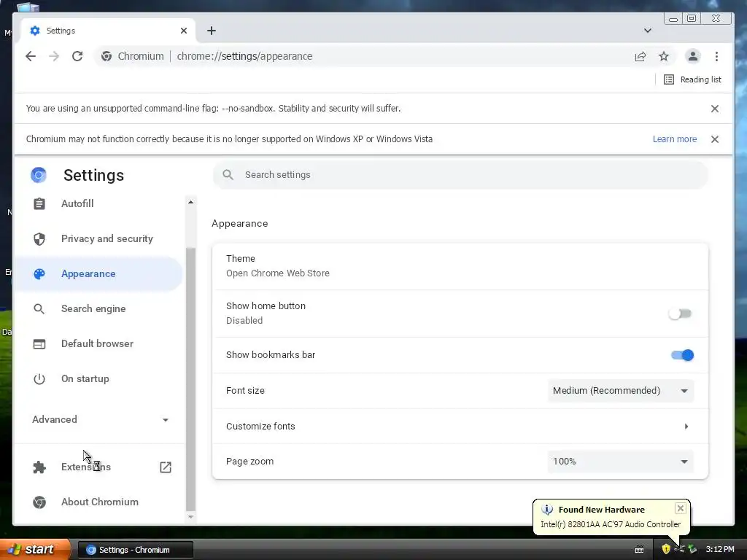Open Extensions from the sidebar
The width and height of the screenshot is (747, 560).
[x=86, y=467]
